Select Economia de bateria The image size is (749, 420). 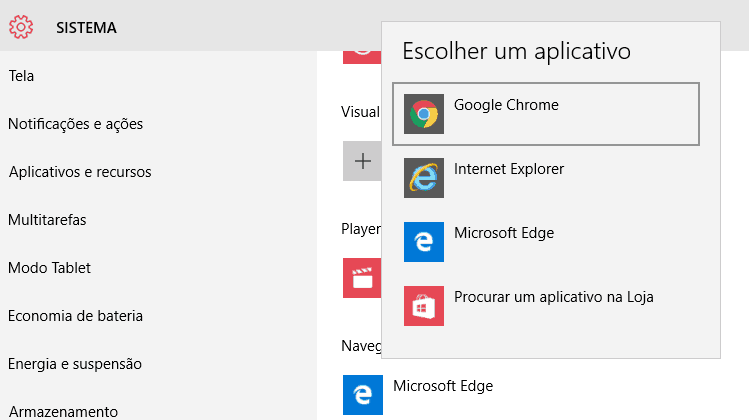click(75, 316)
